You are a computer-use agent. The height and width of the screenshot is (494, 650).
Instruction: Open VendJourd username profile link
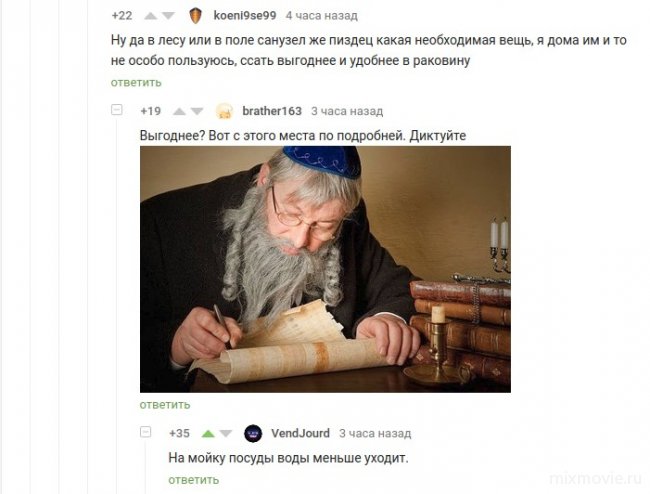(300, 433)
